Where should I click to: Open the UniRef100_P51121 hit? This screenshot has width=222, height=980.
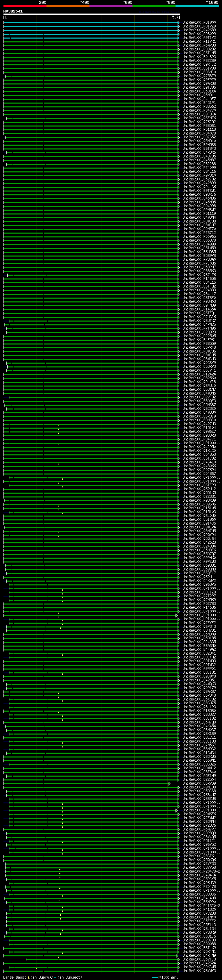(x=199, y=841)
